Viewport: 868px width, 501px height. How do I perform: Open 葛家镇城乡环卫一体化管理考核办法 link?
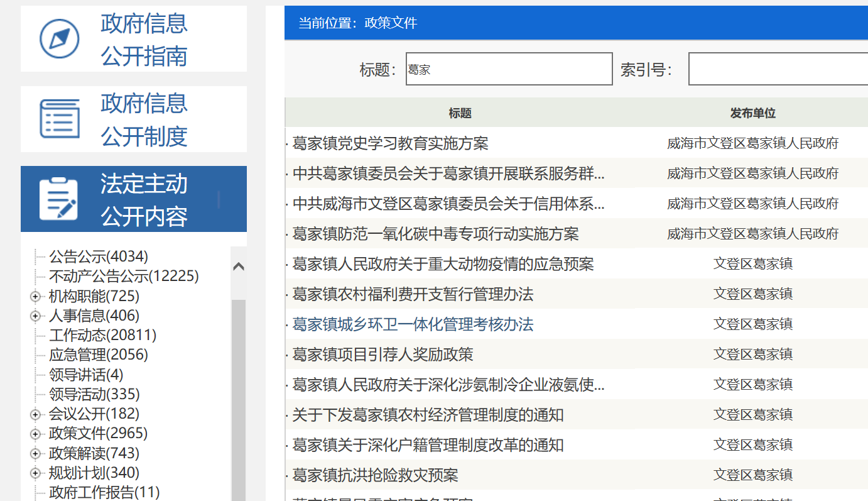413,324
